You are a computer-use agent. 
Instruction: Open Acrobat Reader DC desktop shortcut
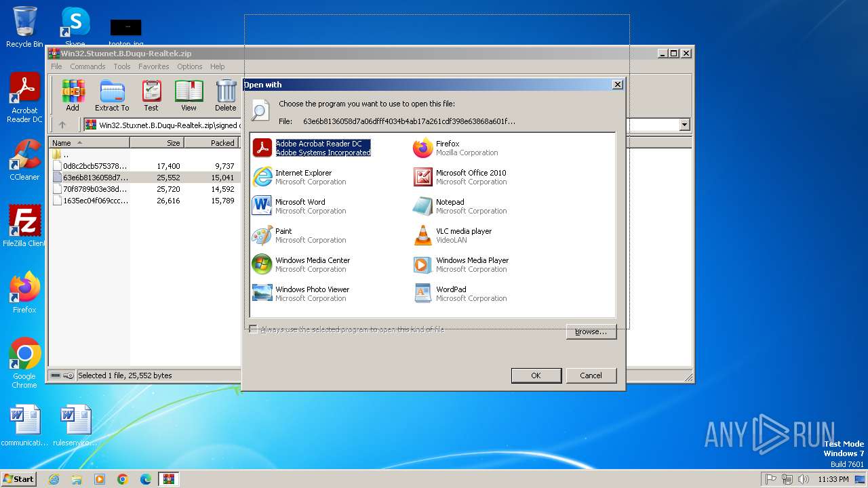click(24, 98)
